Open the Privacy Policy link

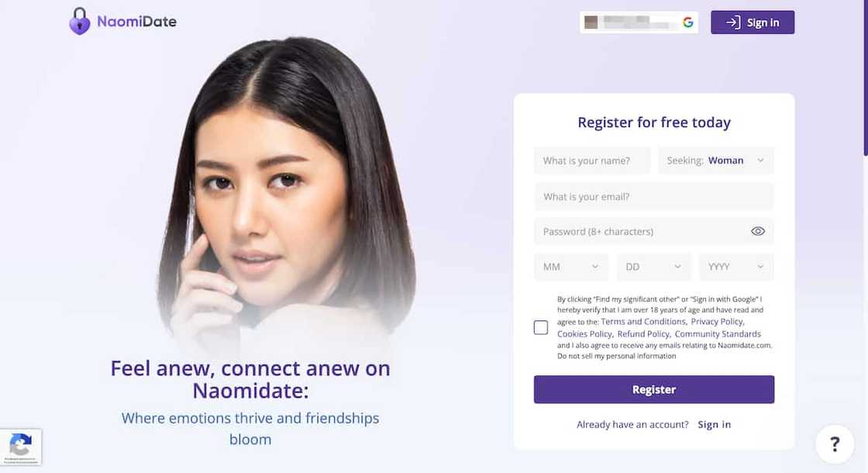(x=717, y=322)
